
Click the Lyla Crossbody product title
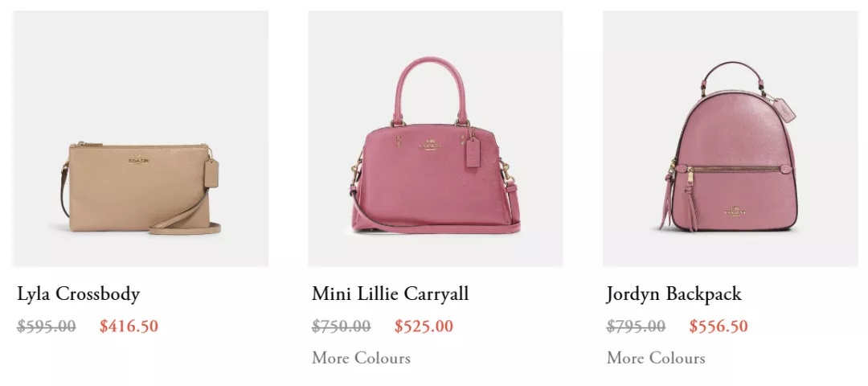pos(78,294)
